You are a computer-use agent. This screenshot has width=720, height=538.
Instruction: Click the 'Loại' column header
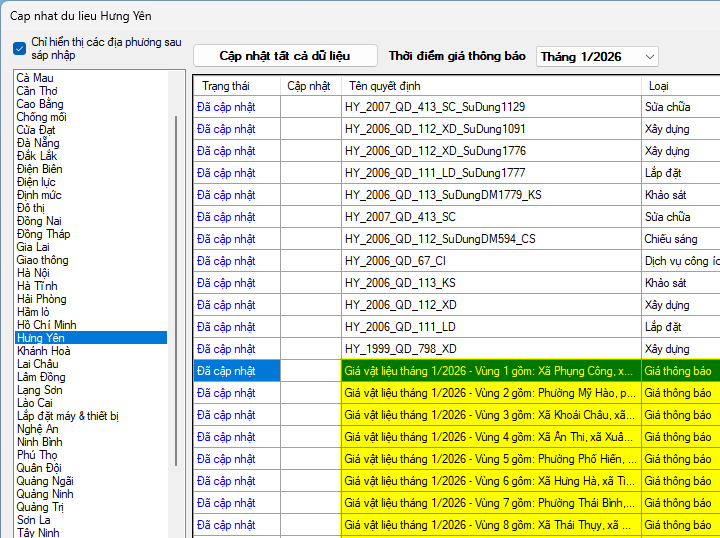660,86
